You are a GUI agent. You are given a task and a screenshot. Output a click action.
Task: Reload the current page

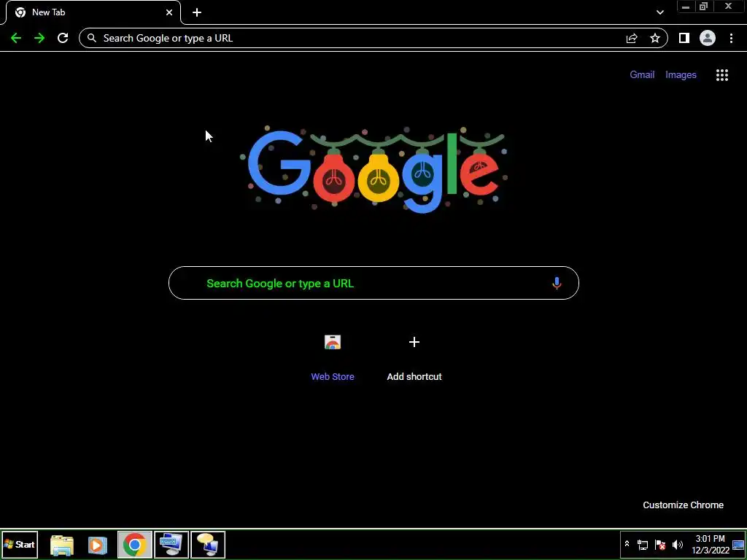click(x=63, y=38)
